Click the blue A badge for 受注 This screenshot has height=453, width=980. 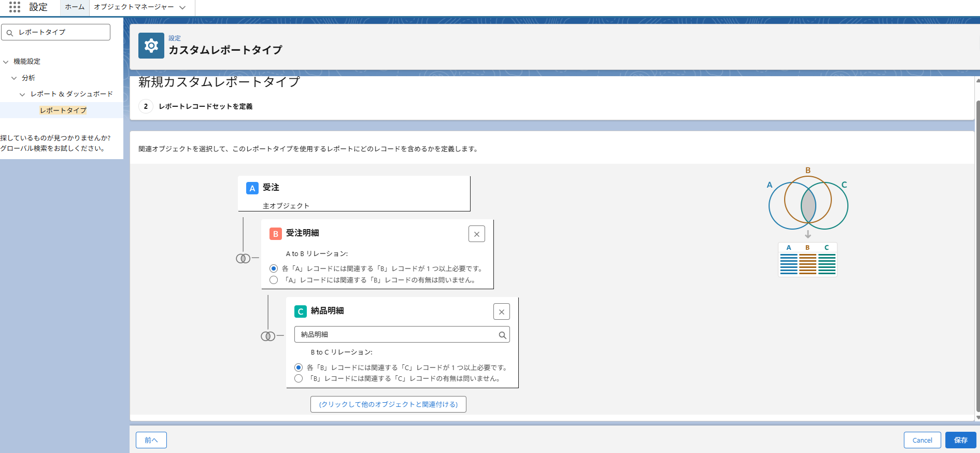[x=252, y=188]
